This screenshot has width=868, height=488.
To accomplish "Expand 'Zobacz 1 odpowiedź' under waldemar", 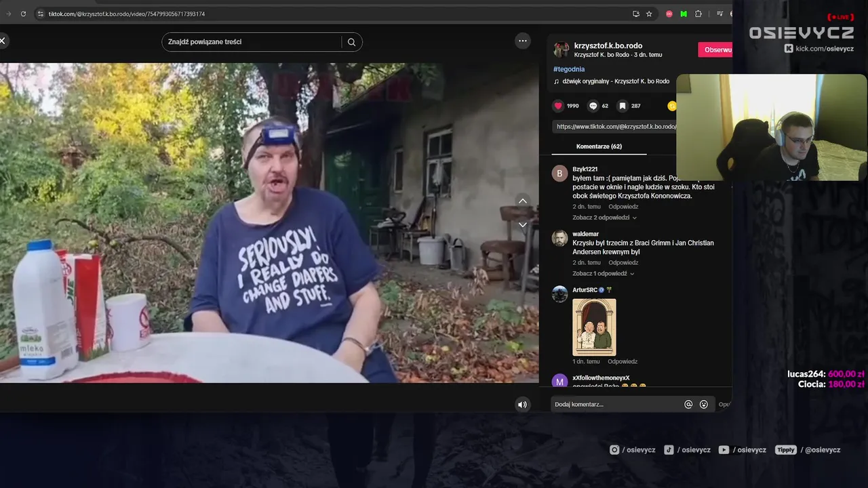I will tap(604, 274).
